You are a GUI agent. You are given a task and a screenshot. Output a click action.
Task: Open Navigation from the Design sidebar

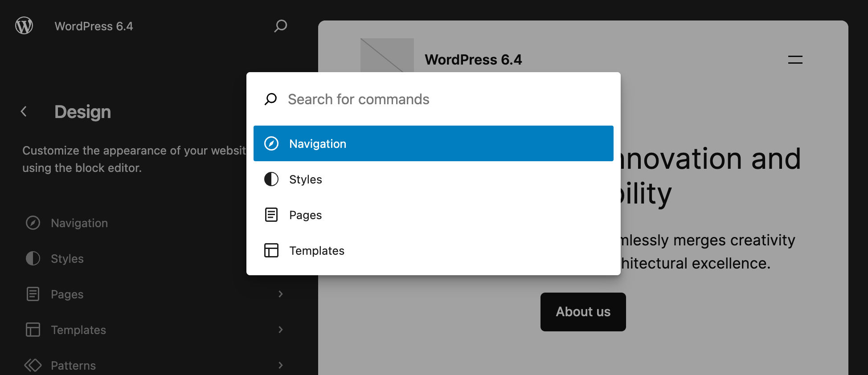pos(79,223)
